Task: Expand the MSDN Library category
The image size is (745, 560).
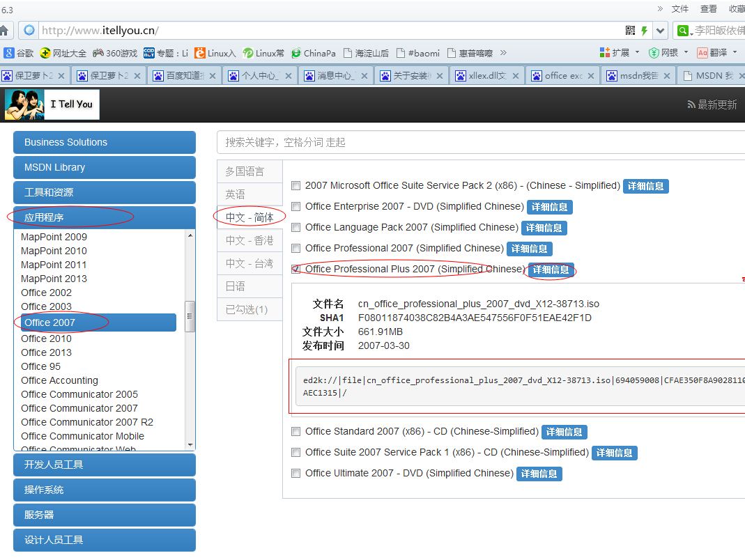Action: pyautogui.click(x=105, y=167)
